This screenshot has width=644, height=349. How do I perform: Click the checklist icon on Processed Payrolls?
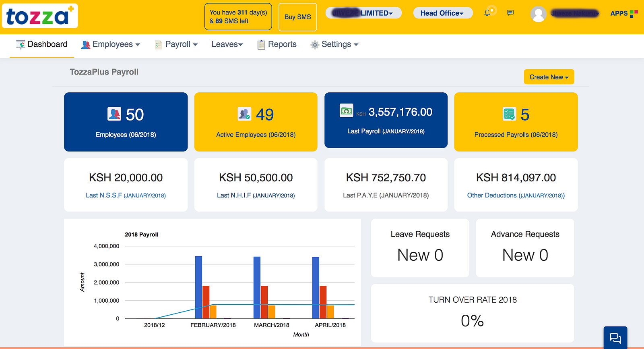point(509,114)
